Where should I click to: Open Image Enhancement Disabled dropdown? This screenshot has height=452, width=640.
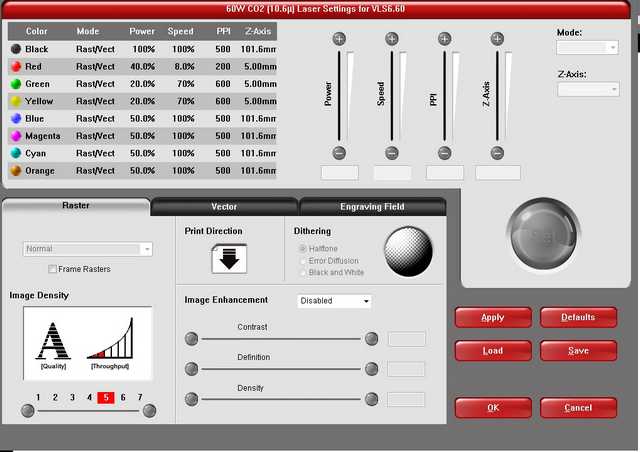pos(334,301)
